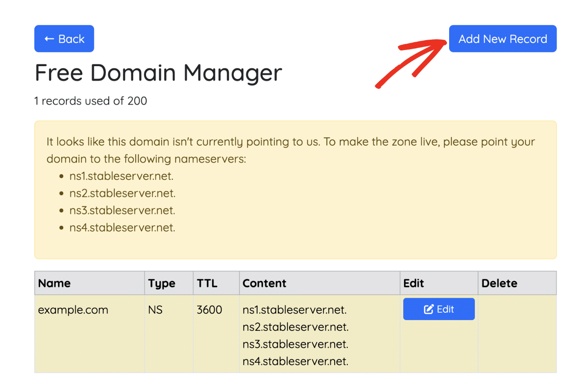Select ns1.stableserver.net. in the yellow notice
The height and width of the screenshot is (392, 579).
click(x=121, y=176)
